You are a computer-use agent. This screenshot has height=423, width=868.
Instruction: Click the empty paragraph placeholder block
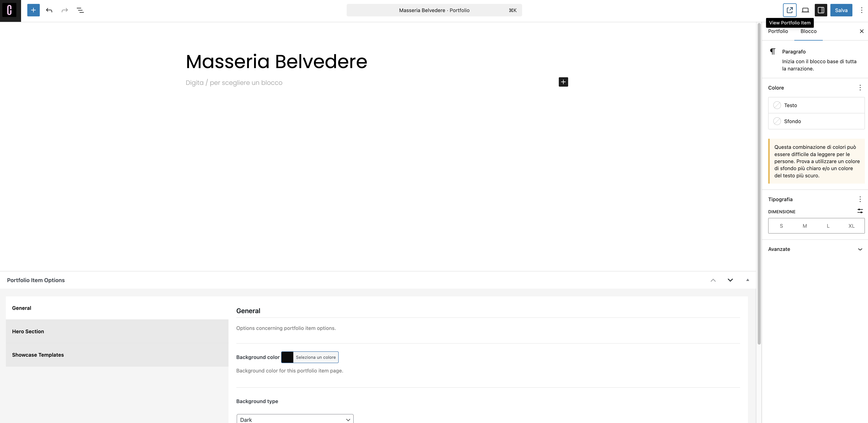coord(234,83)
